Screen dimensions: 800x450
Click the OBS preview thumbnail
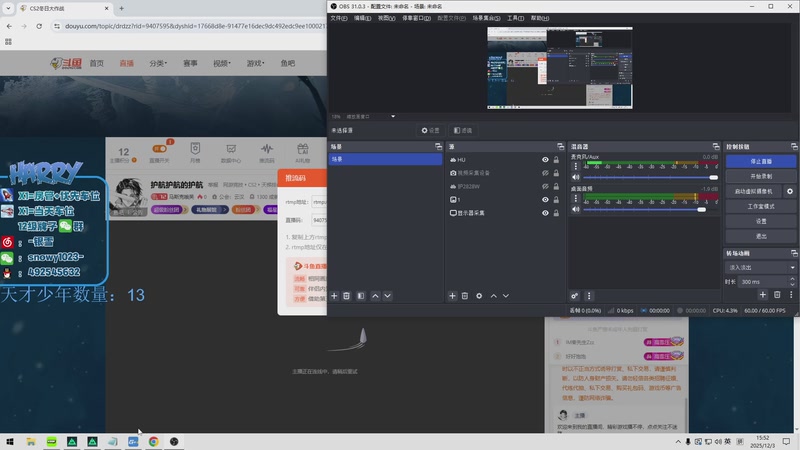point(560,68)
